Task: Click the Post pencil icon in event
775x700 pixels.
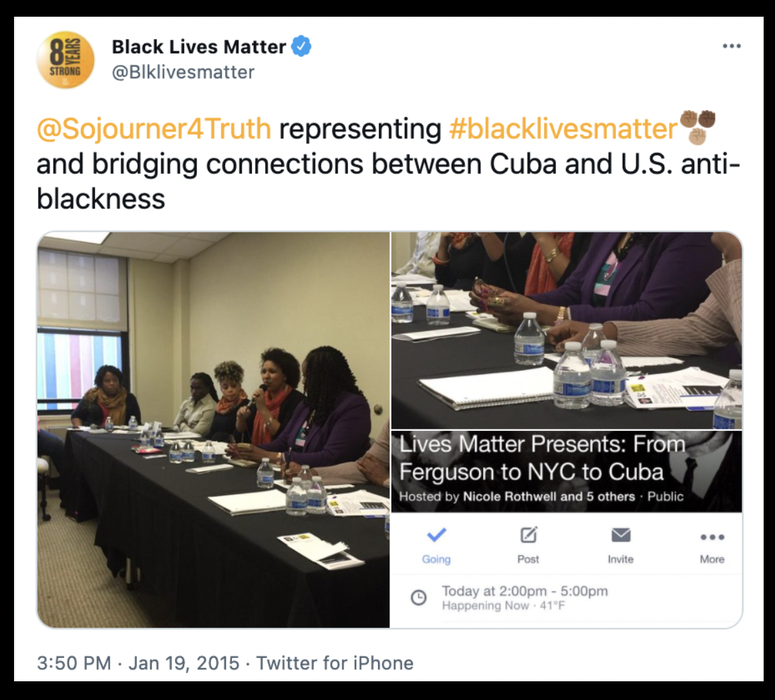Action: (528, 534)
